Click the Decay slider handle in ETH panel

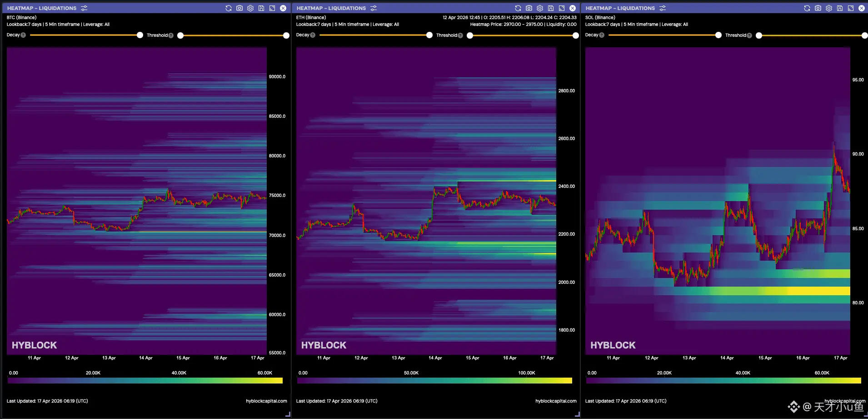click(x=429, y=35)
